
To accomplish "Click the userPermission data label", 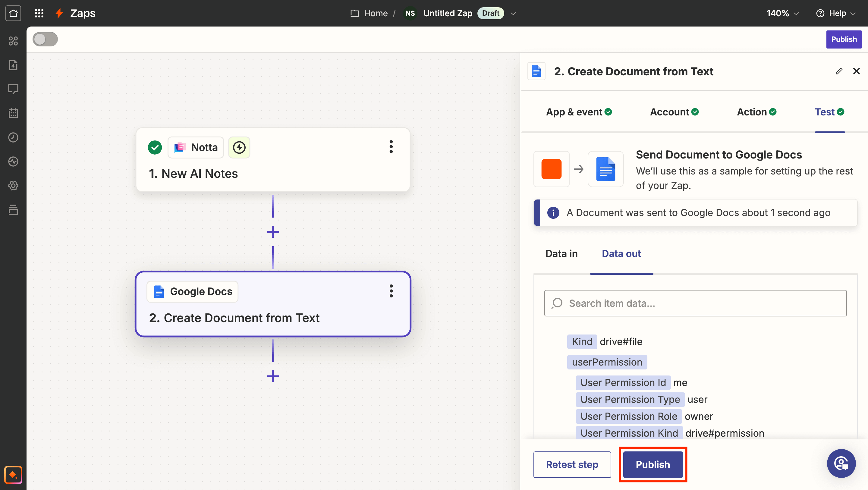I will 607,362.
